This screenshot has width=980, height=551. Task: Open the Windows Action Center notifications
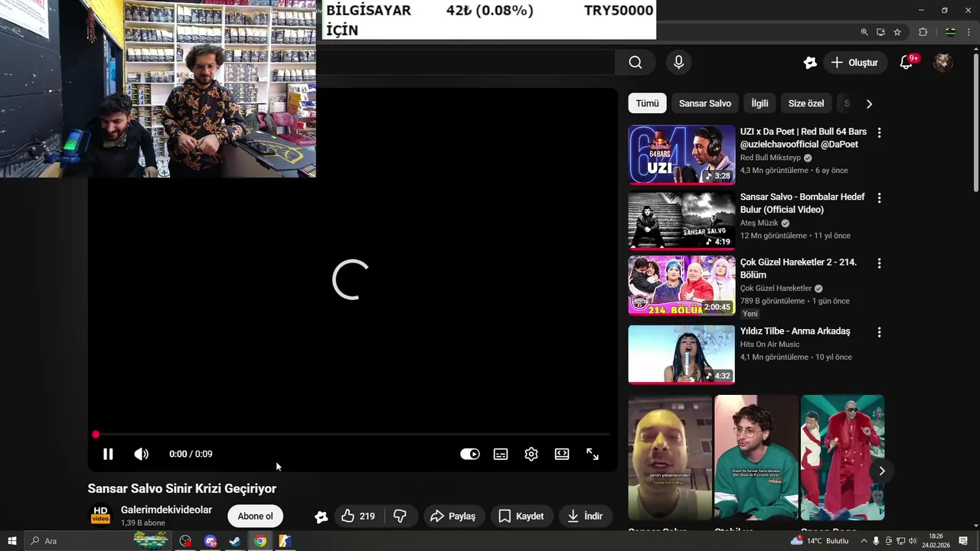pyautogui.click(x=963, y=541)
